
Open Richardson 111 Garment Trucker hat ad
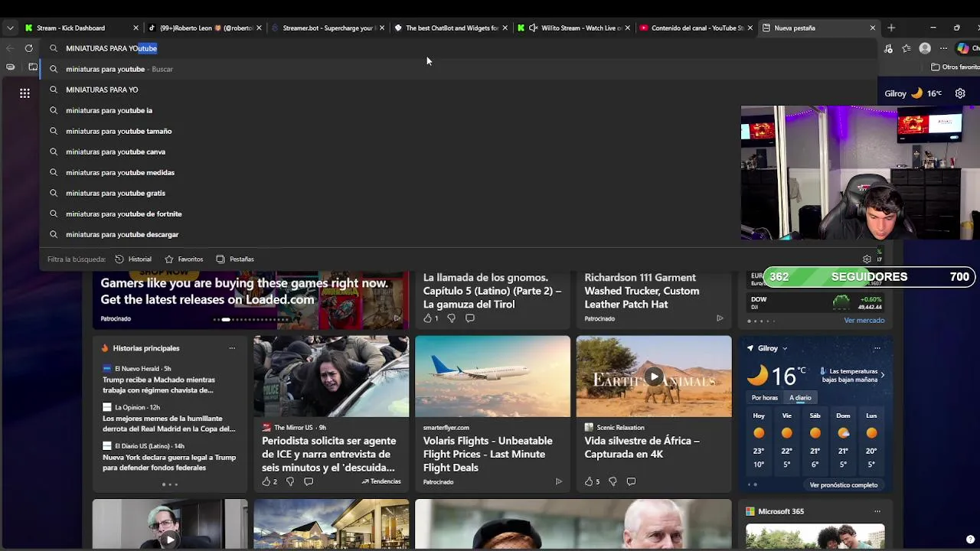pos(642,291)
